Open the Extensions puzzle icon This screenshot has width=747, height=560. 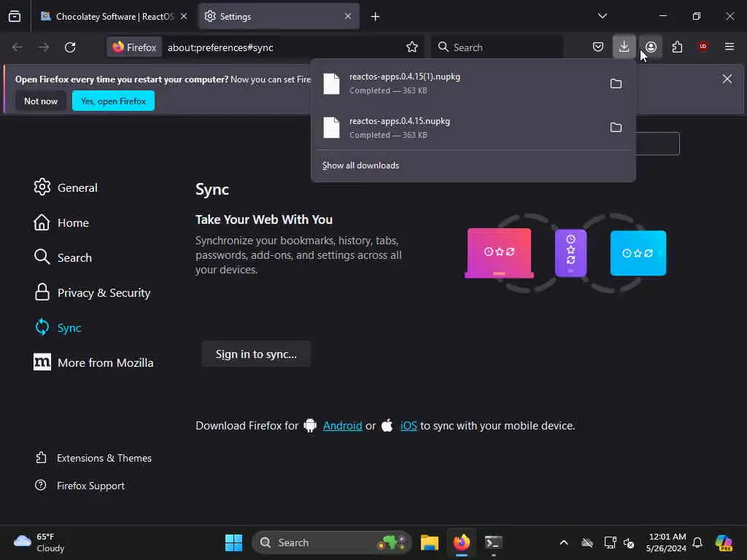tap(677, 47)
